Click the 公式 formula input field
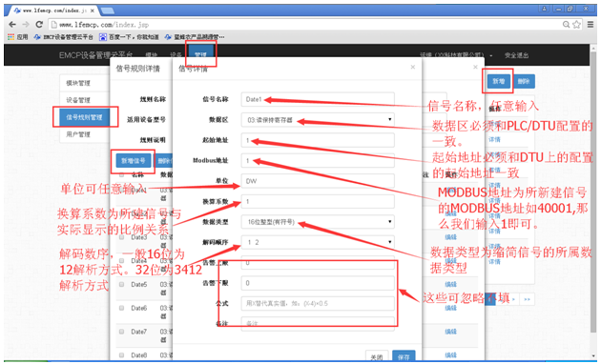601x364 pixels. [318, 304]
